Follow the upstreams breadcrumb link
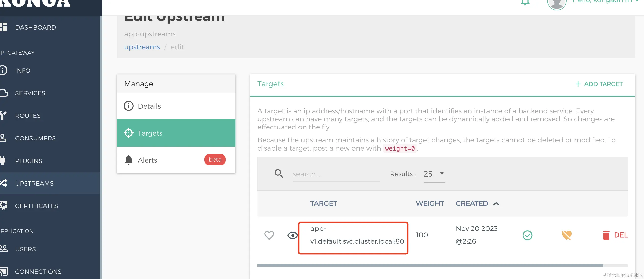This screenshot has height=279, width=644. 142,47
